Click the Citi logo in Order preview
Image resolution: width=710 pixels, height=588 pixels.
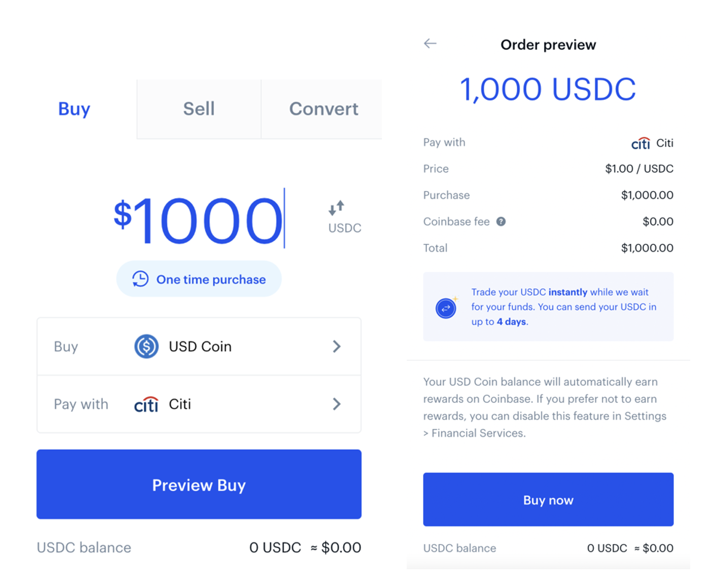641,143
